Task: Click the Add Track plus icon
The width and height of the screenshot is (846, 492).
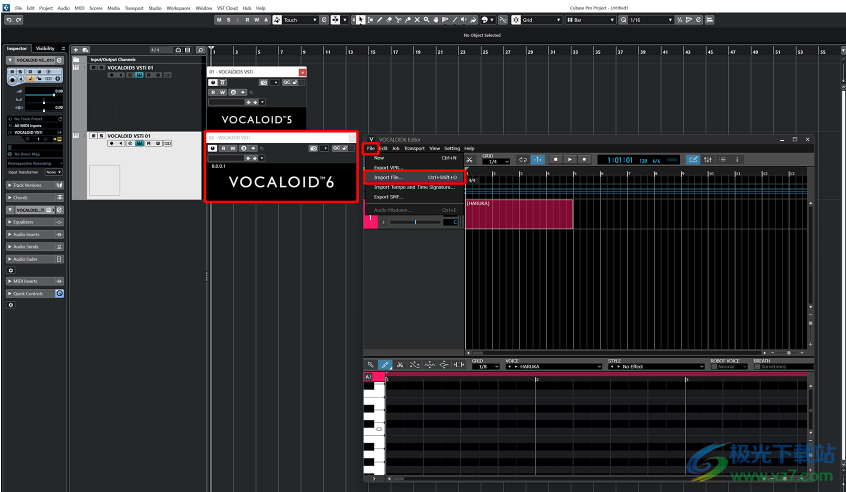Action: [77, 50]
